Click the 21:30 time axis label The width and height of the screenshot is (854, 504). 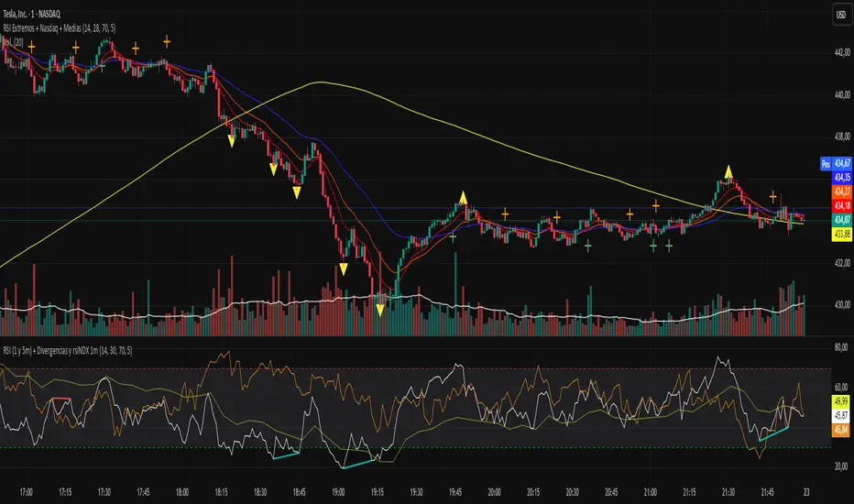tap(728, 492)
